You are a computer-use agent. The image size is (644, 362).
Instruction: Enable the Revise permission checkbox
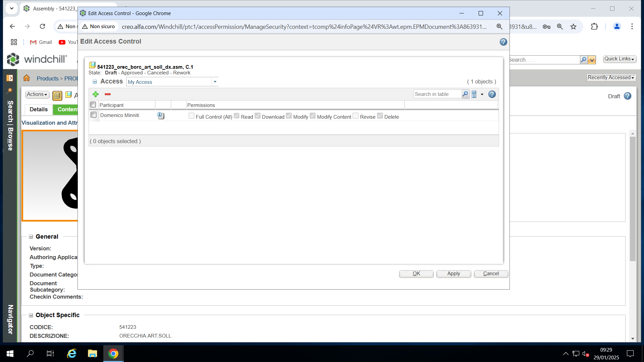pos(355,116)
